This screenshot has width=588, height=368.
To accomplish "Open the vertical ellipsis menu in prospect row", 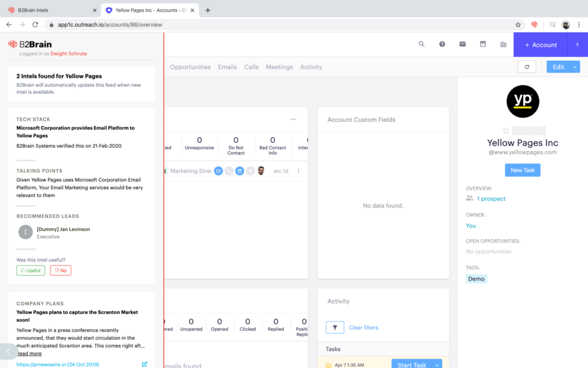I will coord(299,171).
